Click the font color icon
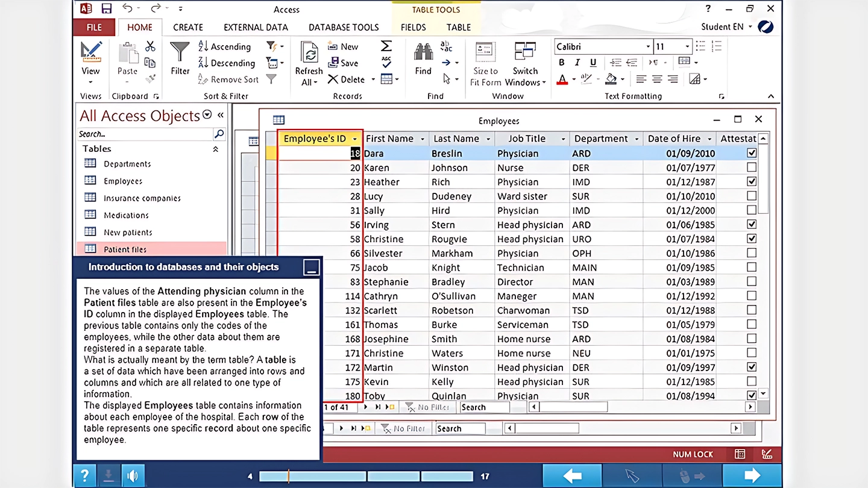868x488 pixels. pyautogui.click(x=562, y=79)
